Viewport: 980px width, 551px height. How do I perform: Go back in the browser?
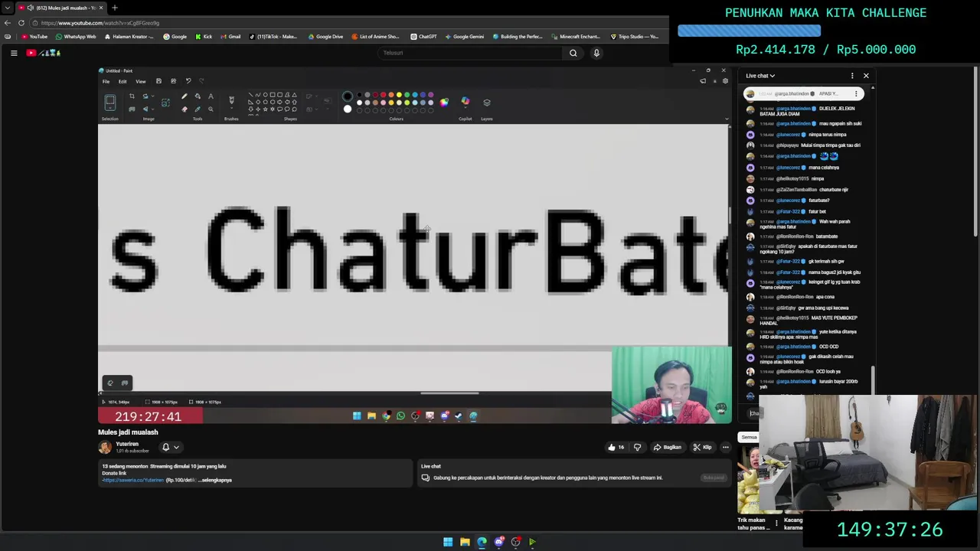[8, 23]
